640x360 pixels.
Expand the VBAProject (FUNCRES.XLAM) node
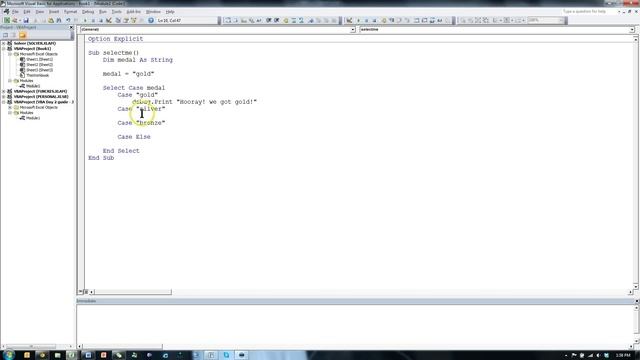coord(4,91)
